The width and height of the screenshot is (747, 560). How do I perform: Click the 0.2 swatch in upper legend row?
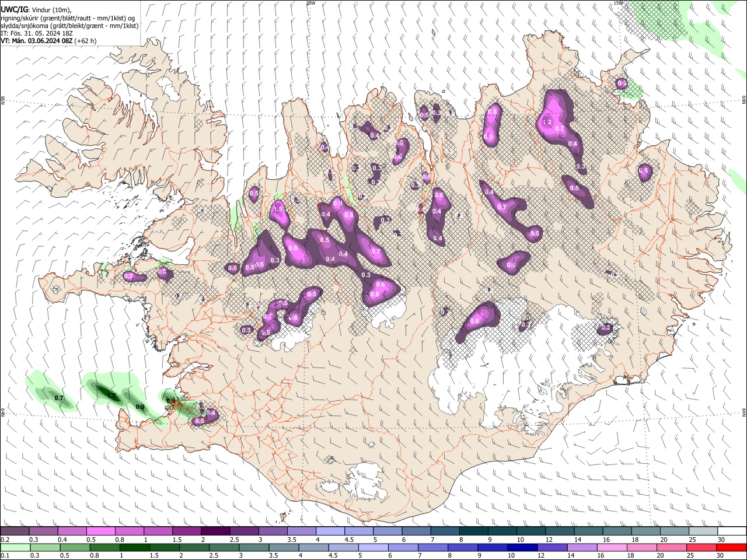coord(15,531)
